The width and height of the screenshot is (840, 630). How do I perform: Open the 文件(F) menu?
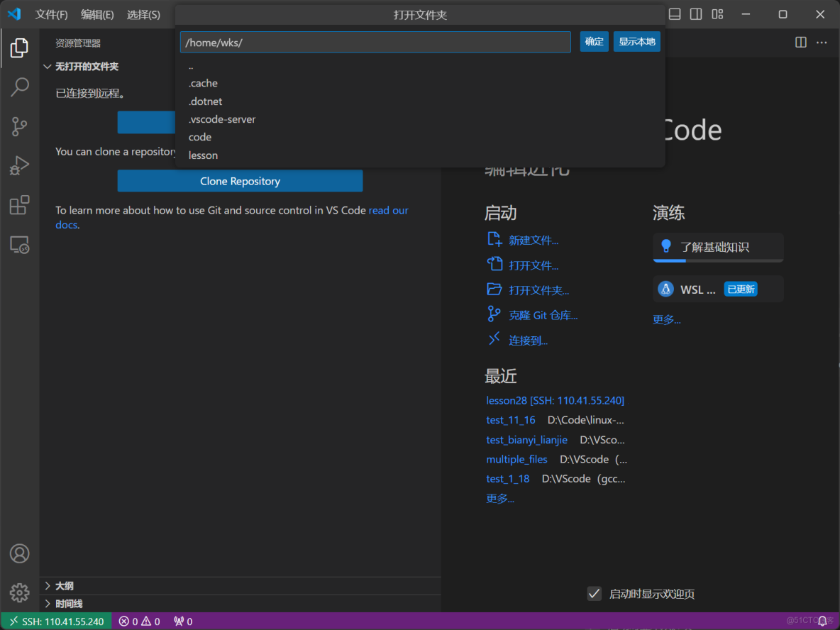click(x=51, y=13)
